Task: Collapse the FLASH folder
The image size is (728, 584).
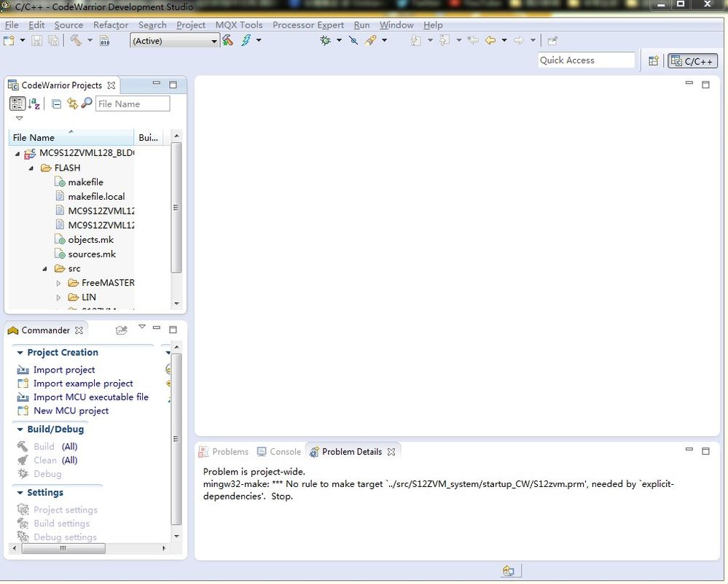Action: click(x=31, y=168)
